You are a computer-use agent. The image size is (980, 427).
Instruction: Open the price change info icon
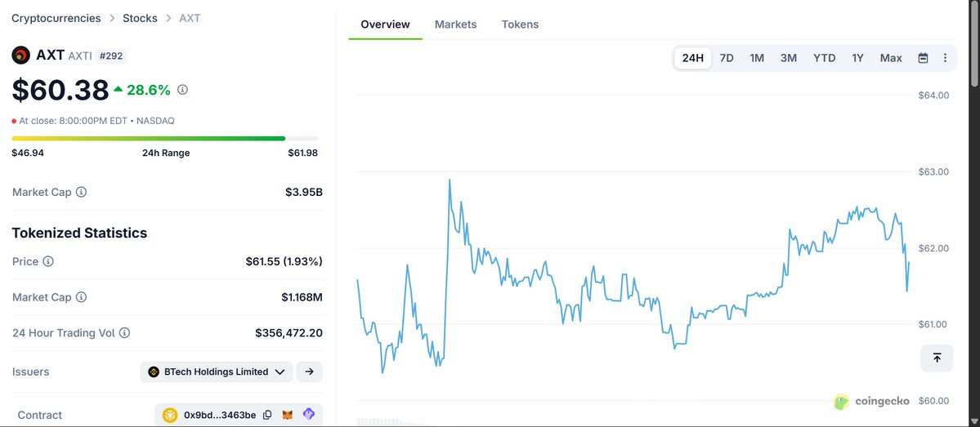coord(182,90)
